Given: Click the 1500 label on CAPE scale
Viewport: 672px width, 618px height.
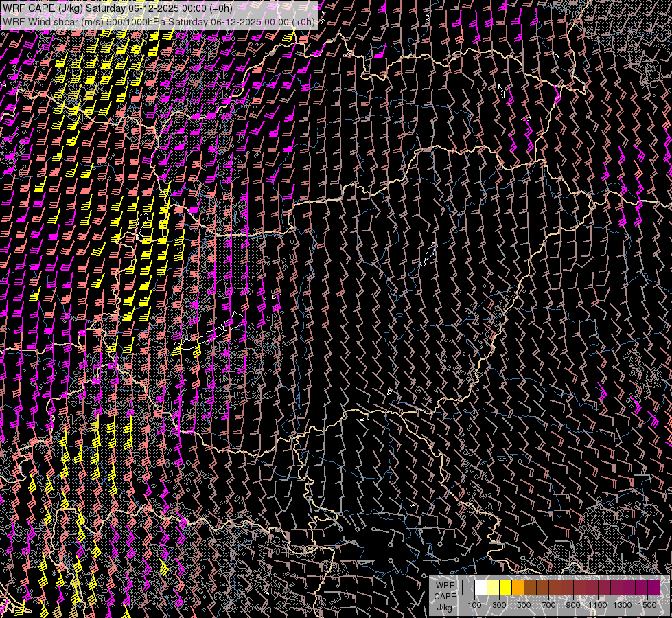Looking at the screenshot, I should pyautogui.click(x=647, y=605).
